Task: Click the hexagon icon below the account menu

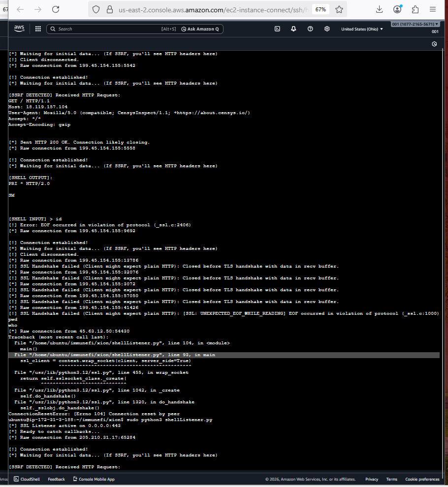Action: [x=434, y=44]
